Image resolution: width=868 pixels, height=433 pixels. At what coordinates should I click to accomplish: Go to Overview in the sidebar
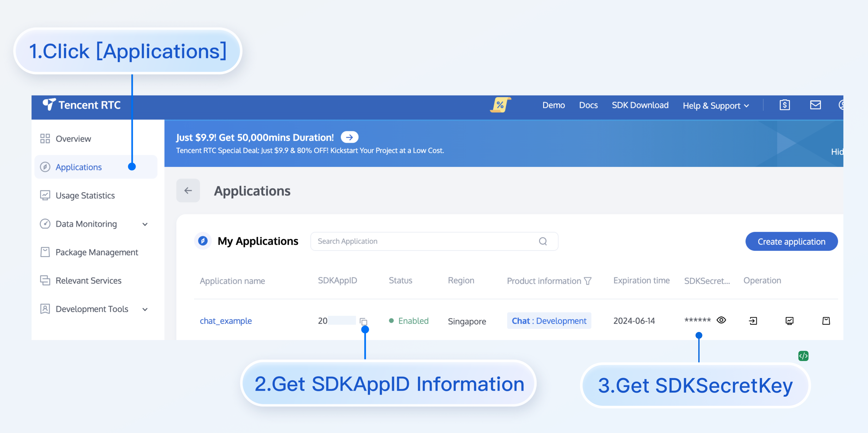(x=73, y=139)
